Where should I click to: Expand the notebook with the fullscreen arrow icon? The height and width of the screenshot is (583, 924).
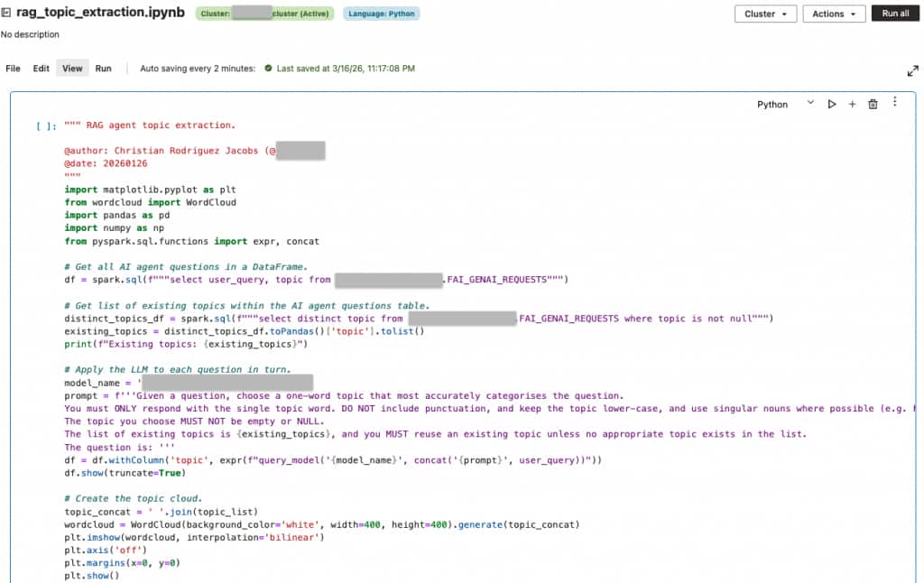pyautogui.click(x=912, y=69)
